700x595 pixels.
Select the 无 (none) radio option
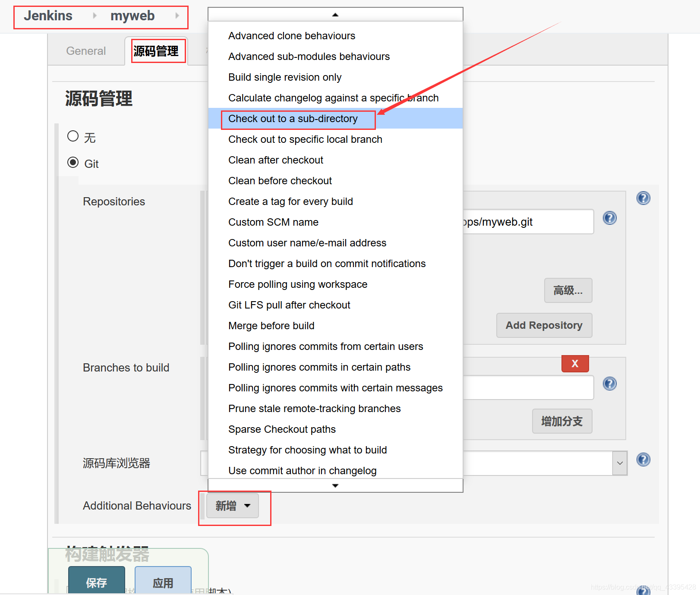coord(73,136)
